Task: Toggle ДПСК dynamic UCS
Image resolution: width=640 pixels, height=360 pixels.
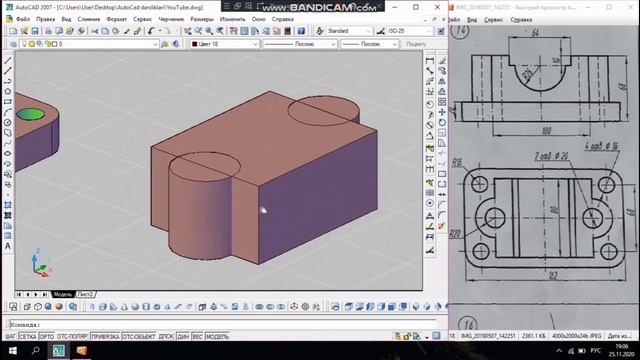Action: click(166, 337)
